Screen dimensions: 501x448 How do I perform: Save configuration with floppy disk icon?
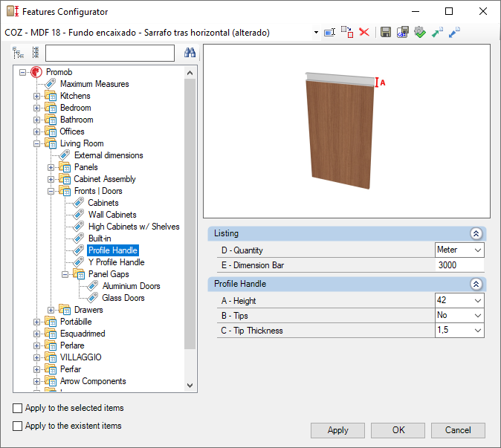point(386,32)
